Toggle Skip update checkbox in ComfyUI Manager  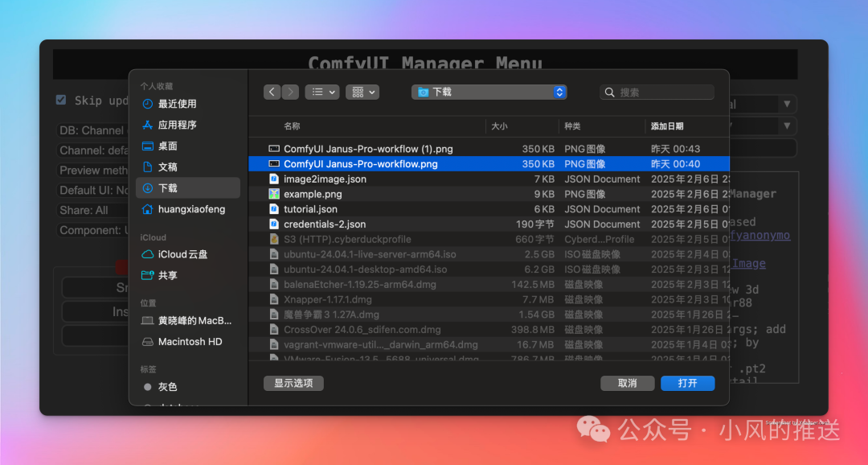tap(61, 100)
